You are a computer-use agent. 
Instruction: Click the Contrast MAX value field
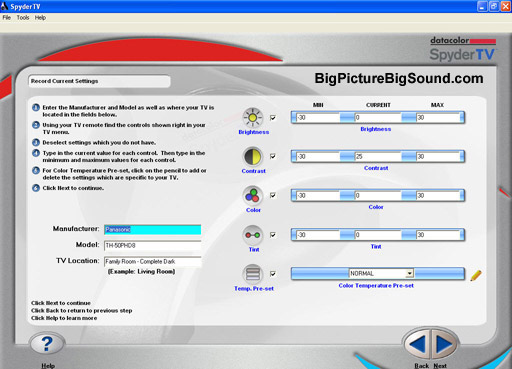(438, 157)
